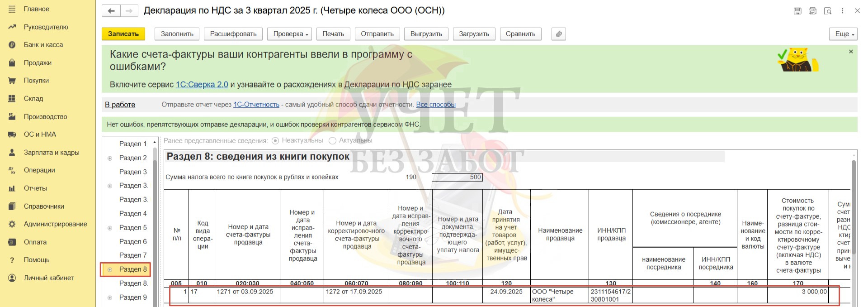Go to Отчеты in sidebar menu
This screenshot has height=307, width=868.
pos(35,188)
